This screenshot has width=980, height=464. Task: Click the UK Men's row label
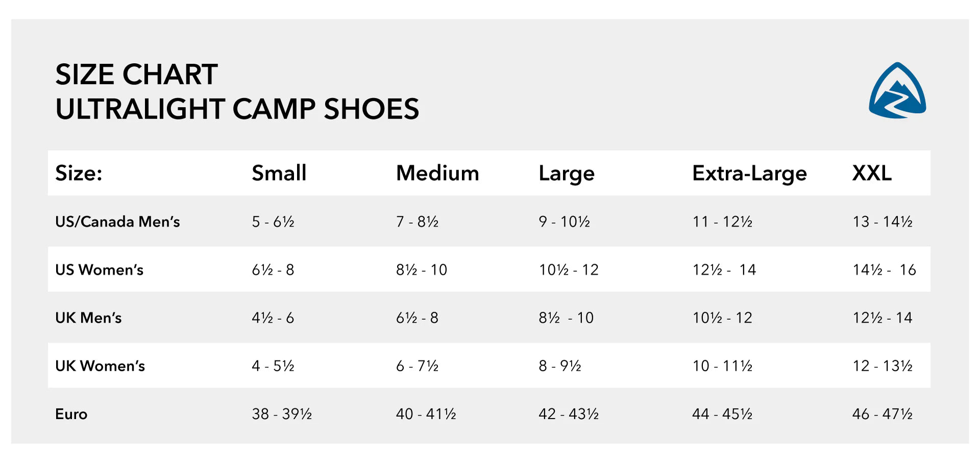pyautogui.click(x=88, y=318)
